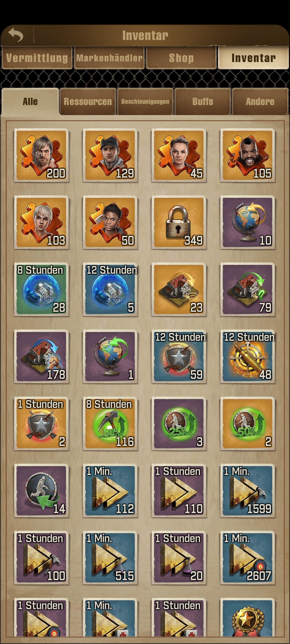Open the Vermittlung section
The width and height of the screenshot is (290, 644).
[x=37, y=58]
